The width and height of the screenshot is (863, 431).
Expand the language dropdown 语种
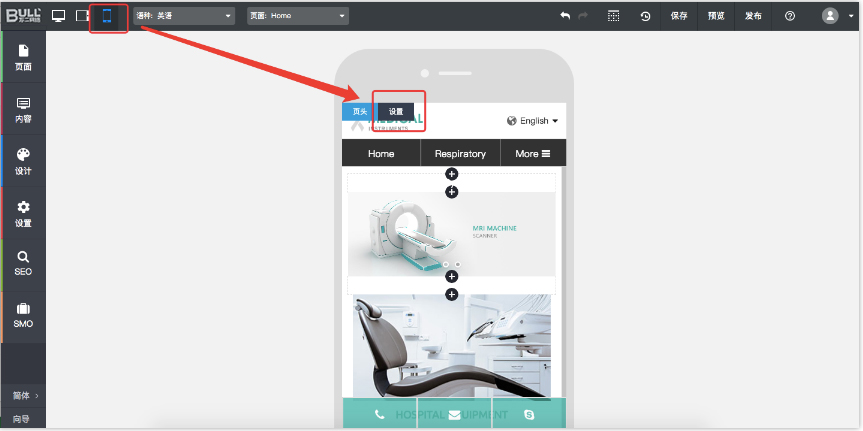coord(184,16)
